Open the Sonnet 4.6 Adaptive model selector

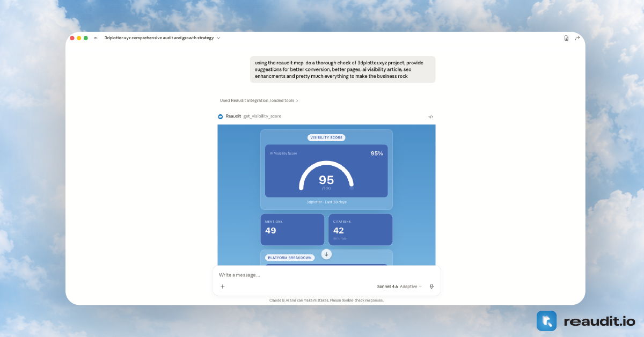(399, 287)
